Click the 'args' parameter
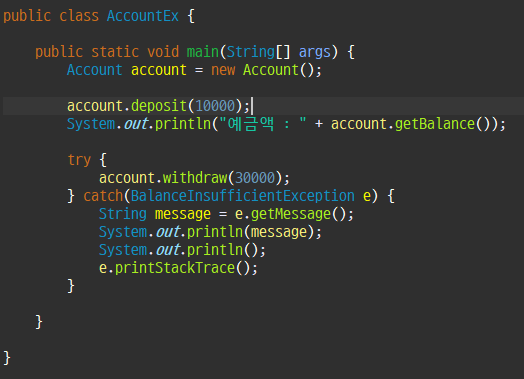Viewport: 524px width, 379px height. [314, 52]
